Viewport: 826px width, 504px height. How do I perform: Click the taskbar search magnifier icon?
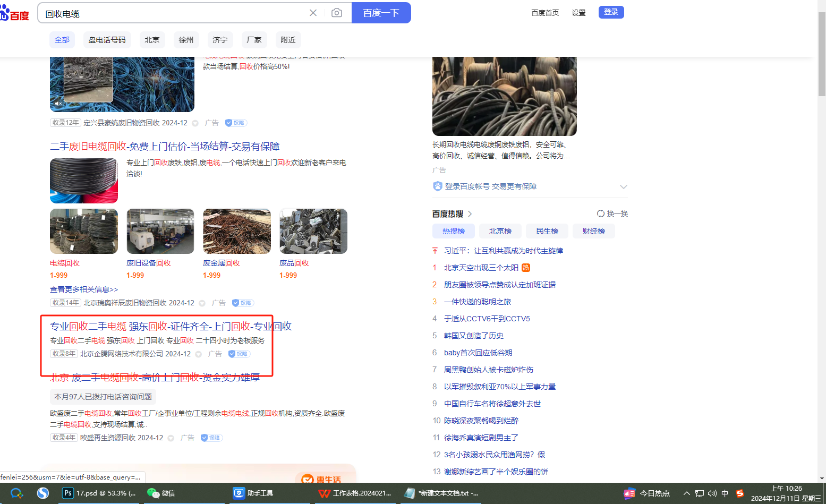tap(16, 493)
